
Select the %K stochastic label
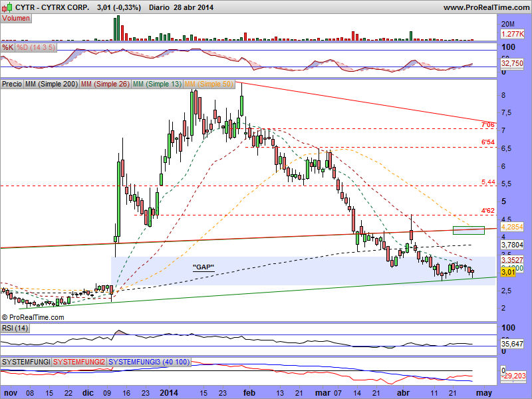(7, 47)
